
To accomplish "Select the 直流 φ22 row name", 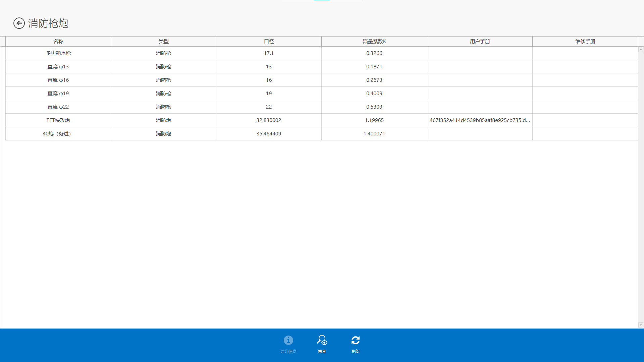I will coord(58,107).
